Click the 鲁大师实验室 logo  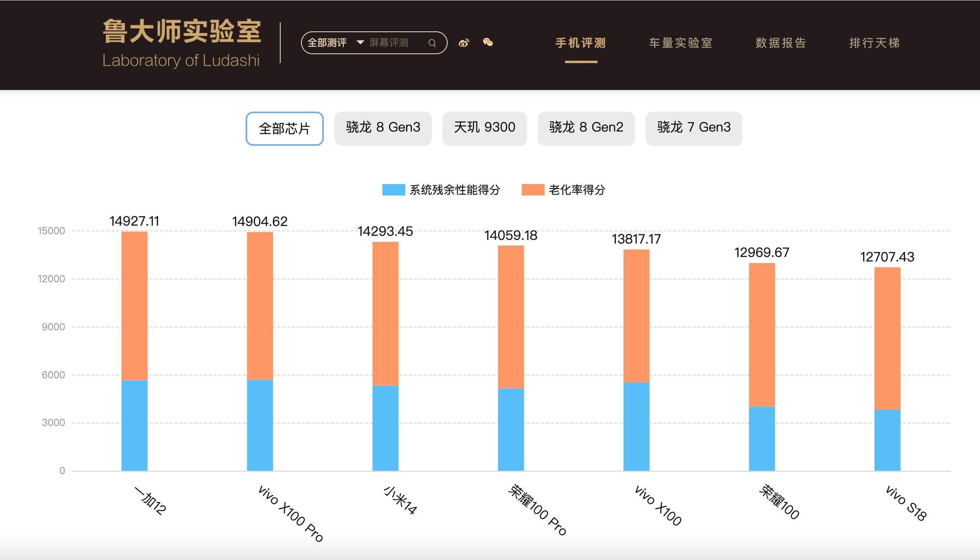coord(181,42)
